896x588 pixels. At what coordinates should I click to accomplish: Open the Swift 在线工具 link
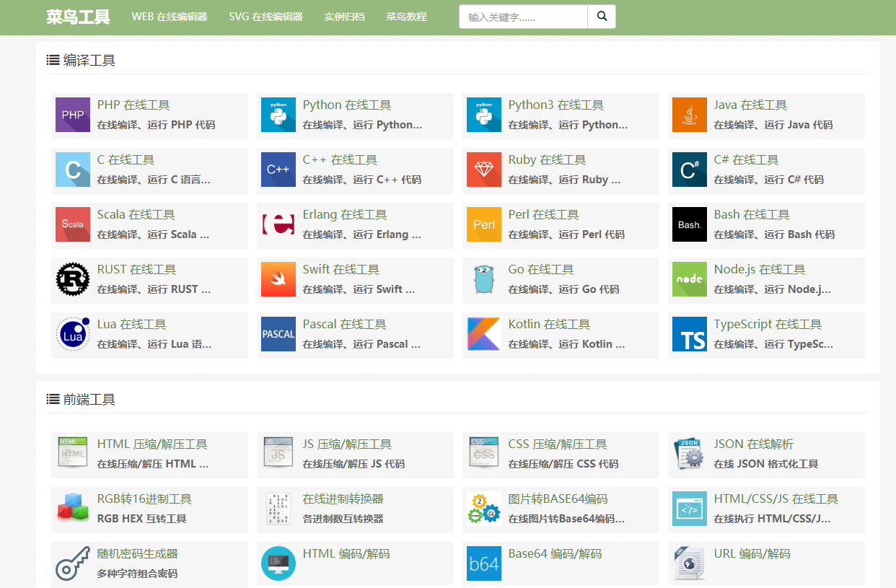pyautogui.click(x=341, y=270)
